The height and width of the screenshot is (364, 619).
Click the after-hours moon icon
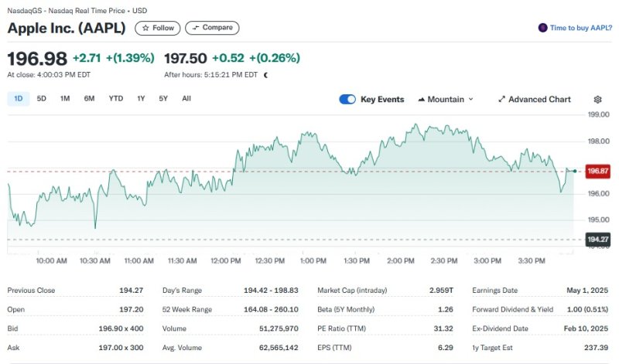(265, 75)
